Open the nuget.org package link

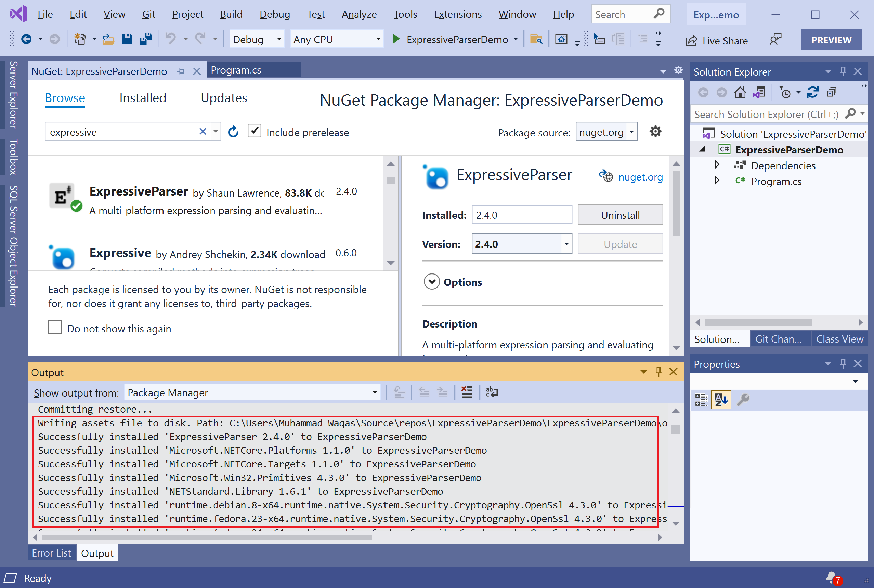point(640,177)
